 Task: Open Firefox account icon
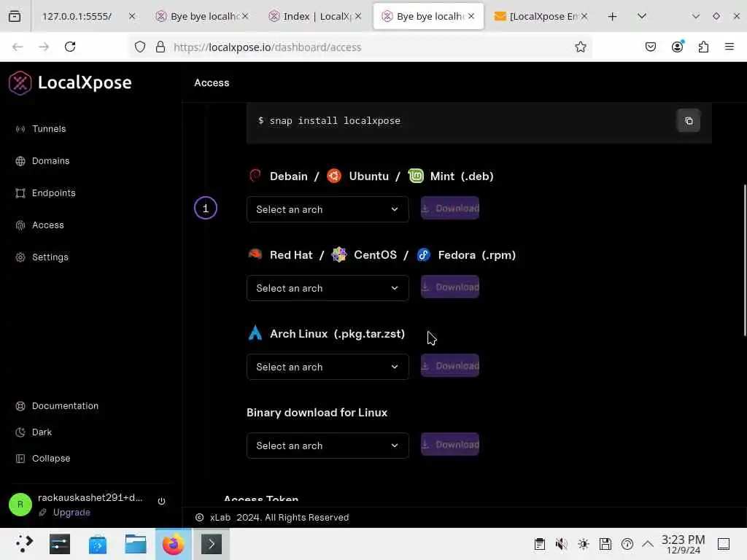pos(677,47)
